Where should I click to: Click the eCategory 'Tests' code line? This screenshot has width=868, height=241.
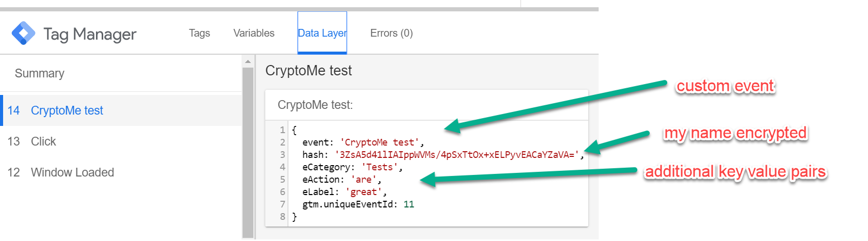[352, 167]
